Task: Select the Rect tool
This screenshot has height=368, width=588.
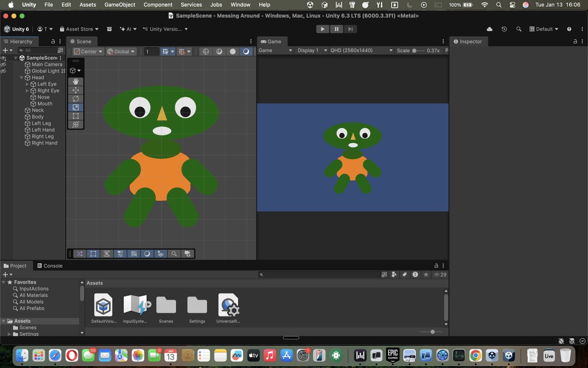Action: click(75, 116)
